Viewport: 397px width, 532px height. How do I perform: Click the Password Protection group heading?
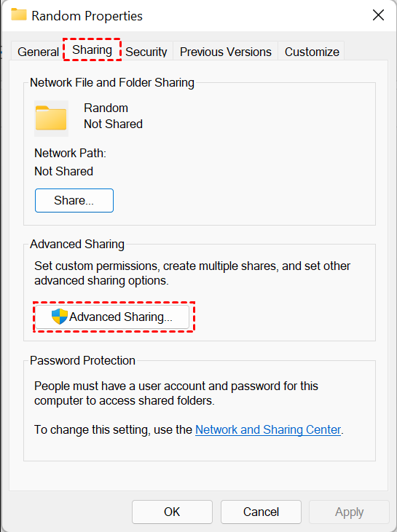[x=82, y=360]
